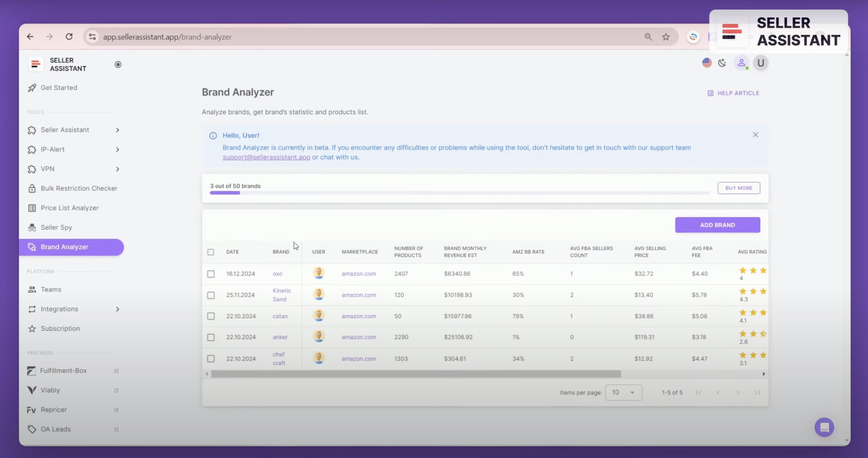Open the Price List Analyzer

(x=70, y=208)
